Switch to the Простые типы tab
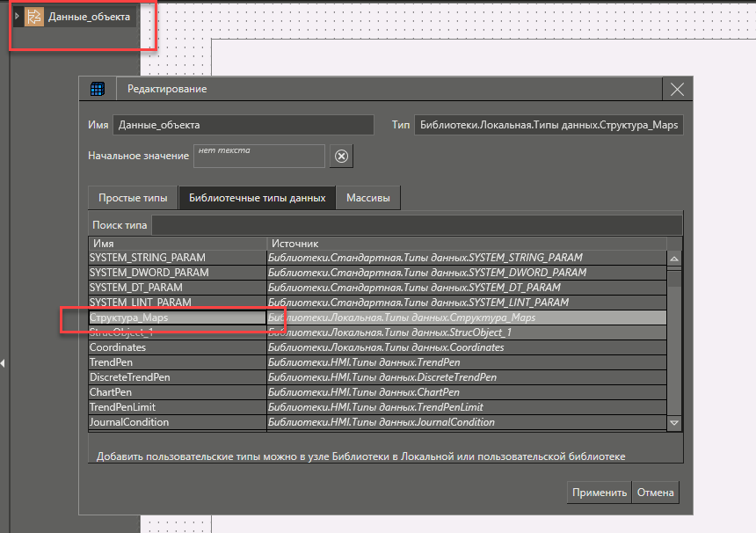This screenshot has height=533, width=756. (x=133, y=198)
